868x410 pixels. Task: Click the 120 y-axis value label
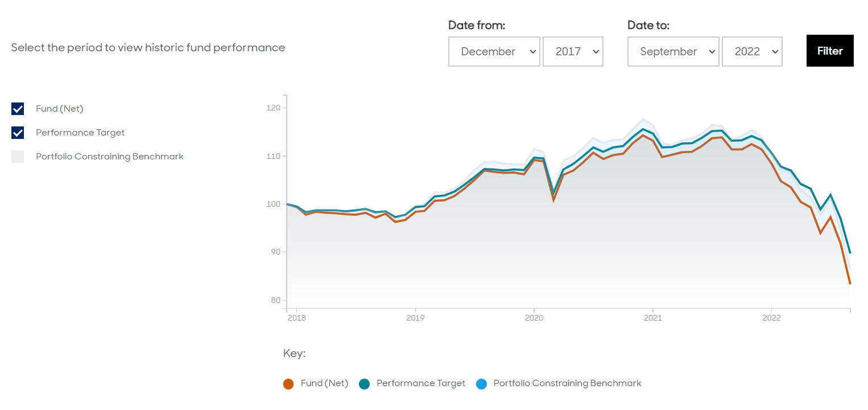click(274, 108)
